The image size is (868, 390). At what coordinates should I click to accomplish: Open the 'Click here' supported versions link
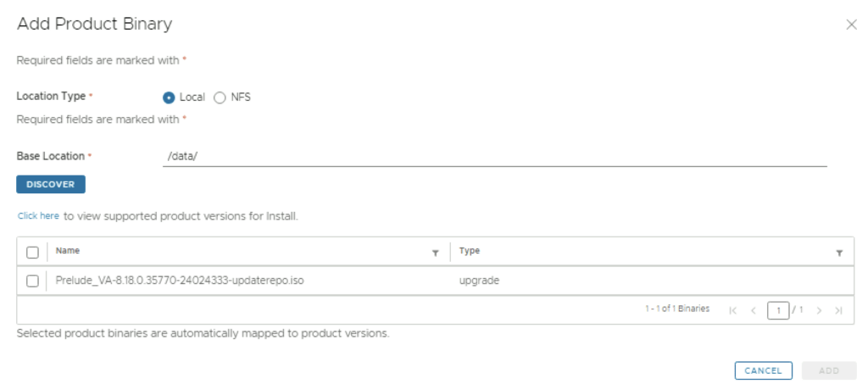[x=38, y=216]
